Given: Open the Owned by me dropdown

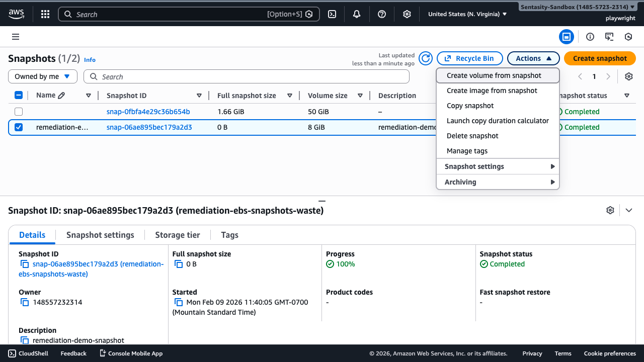Looking at the screenshot, I should [x=43, y=76].
